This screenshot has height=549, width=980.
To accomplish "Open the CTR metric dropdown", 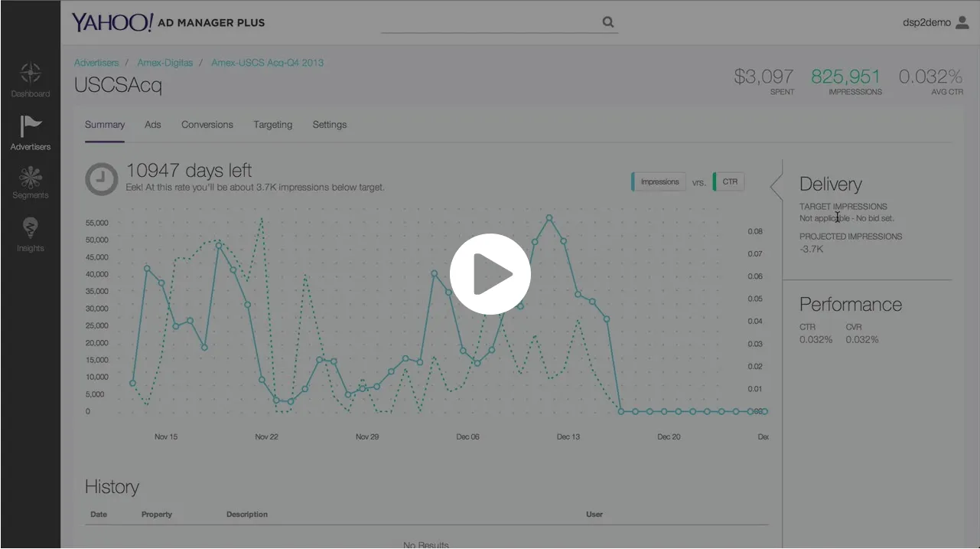I will [729, 182].
